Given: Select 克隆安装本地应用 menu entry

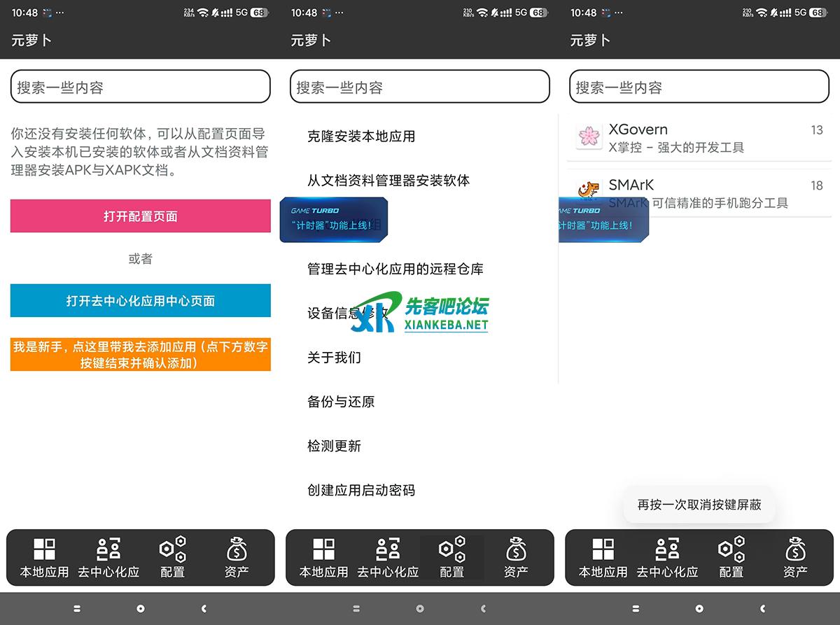Looking at the screenshot, I should 361,136.
